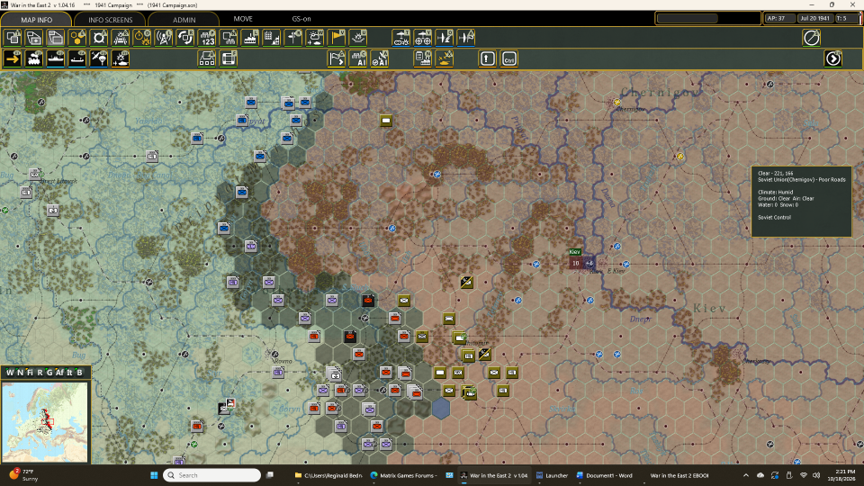Click the overlapping squares icon in top toolbar
The height and width of the screenshot is (486, 864).
[x=13, y=38]
